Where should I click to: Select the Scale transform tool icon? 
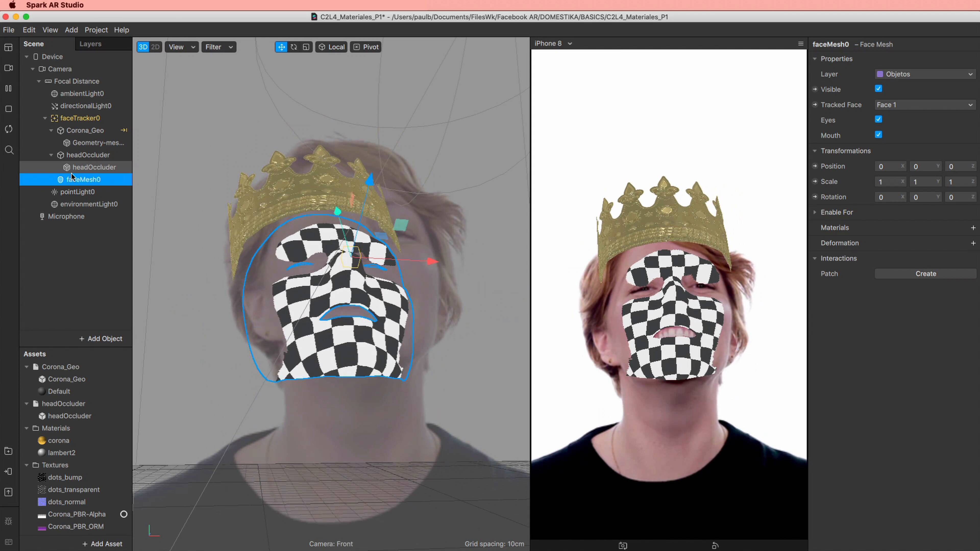click(x=306, y=47)
